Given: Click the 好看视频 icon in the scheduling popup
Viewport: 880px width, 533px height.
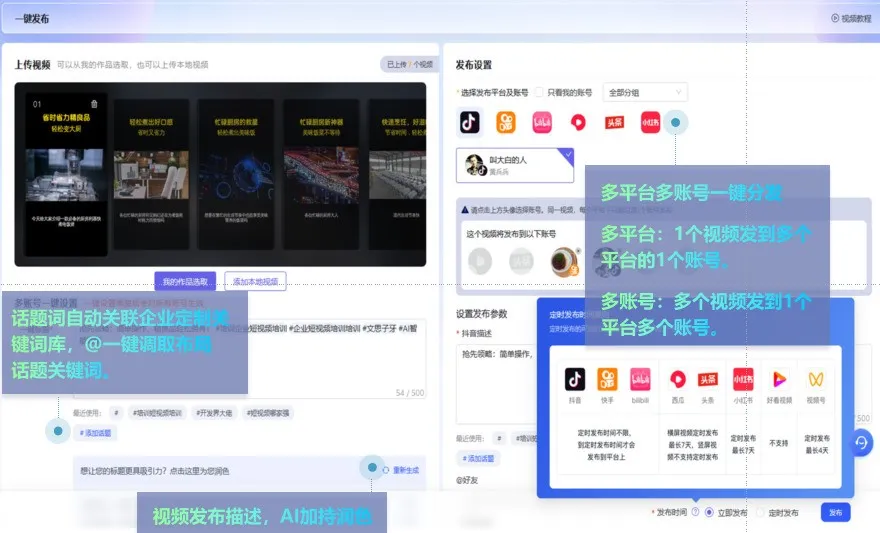Looking at the screenshot, I should [779, 379].
